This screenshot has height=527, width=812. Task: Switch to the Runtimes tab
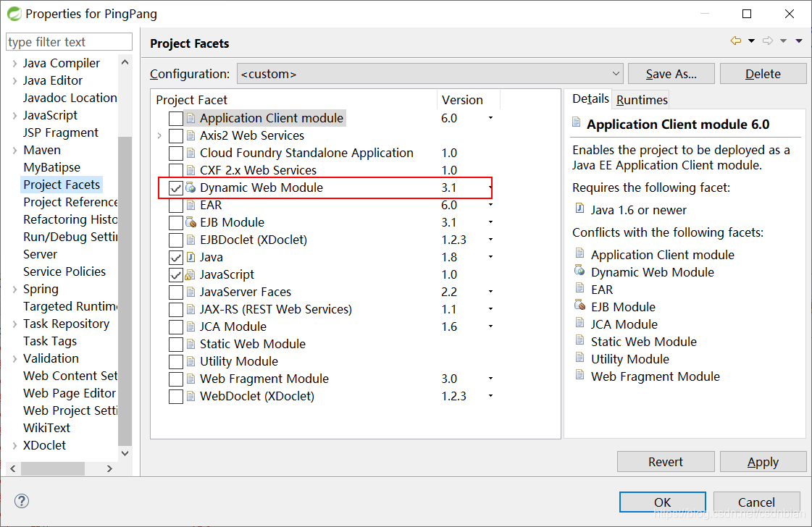tap(642, 99)
